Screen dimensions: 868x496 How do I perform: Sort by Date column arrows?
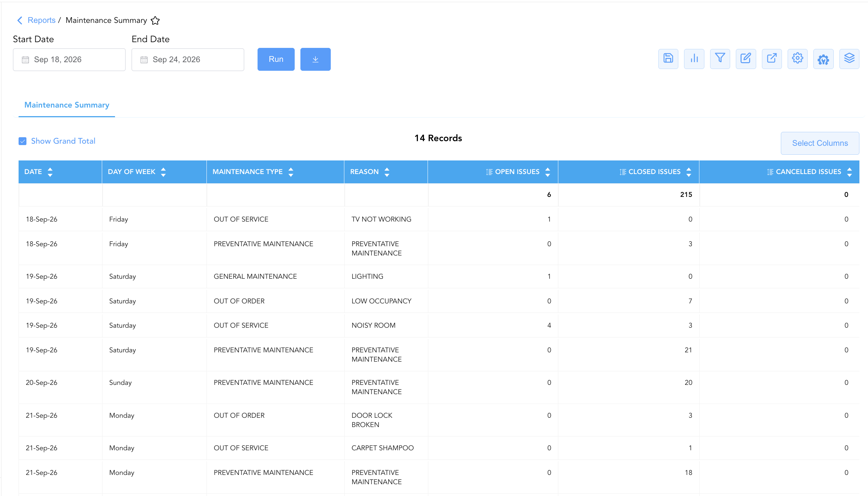(x=50, y=172)
